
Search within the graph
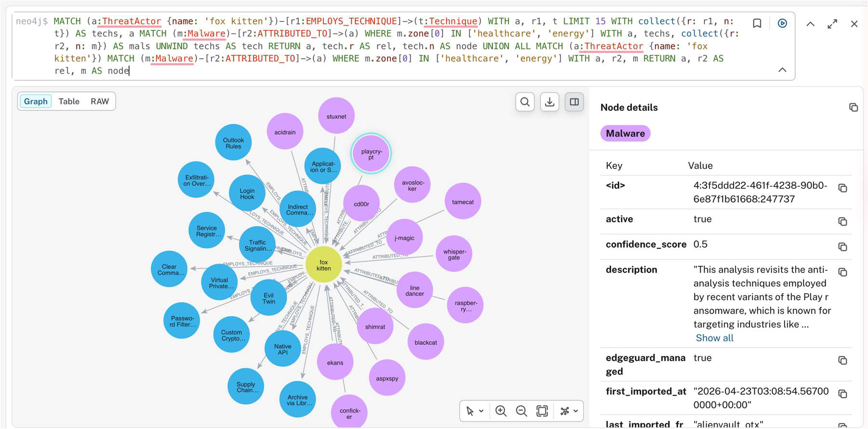525,102
